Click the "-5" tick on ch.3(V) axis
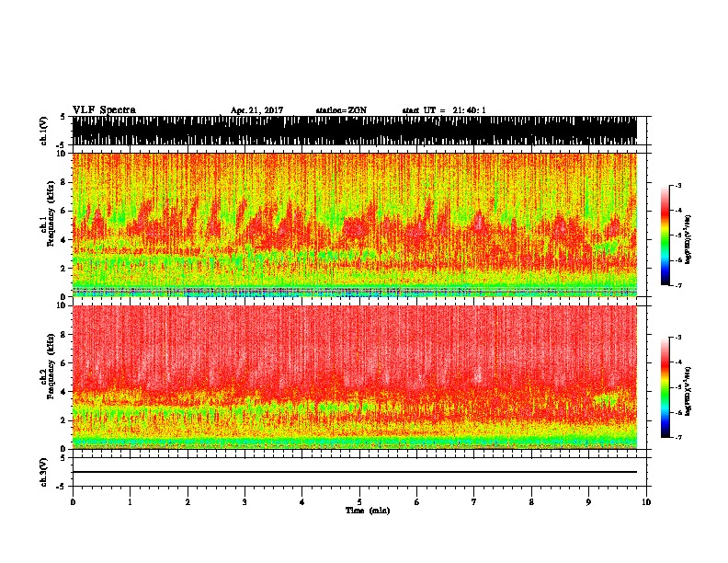728x563 pixels. tap(61, 487)
